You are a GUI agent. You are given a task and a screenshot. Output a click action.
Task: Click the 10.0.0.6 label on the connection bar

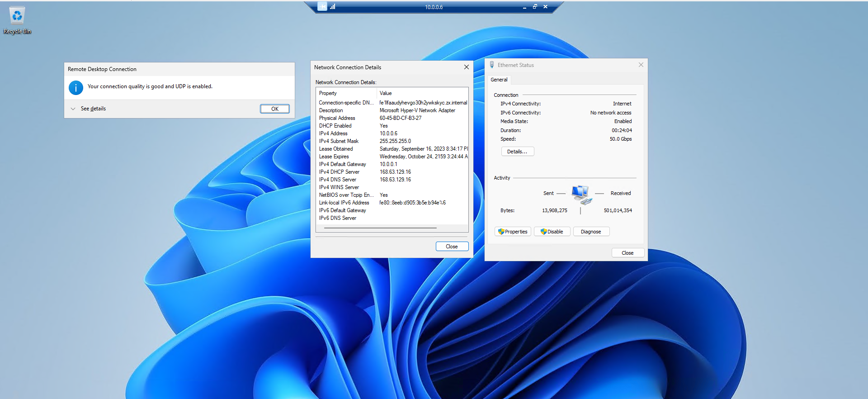click(434, 7)
